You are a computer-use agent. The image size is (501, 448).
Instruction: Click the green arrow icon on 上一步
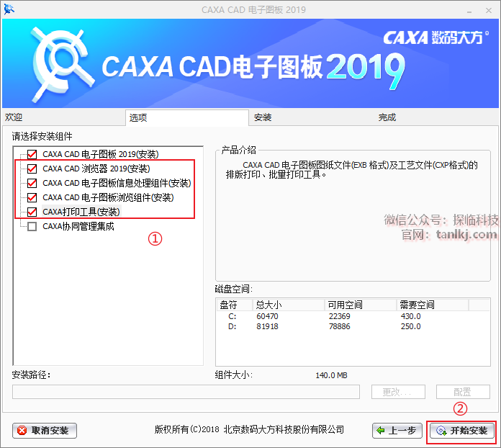tap(381, 431)
